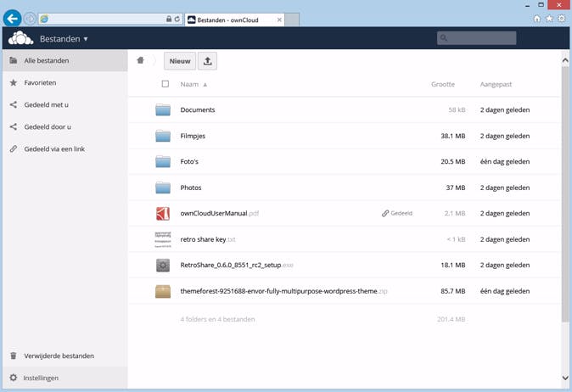Screen dimensions: 572x392
Task: Click '2 dagen geleden' in Documents row
Action: 505,109
